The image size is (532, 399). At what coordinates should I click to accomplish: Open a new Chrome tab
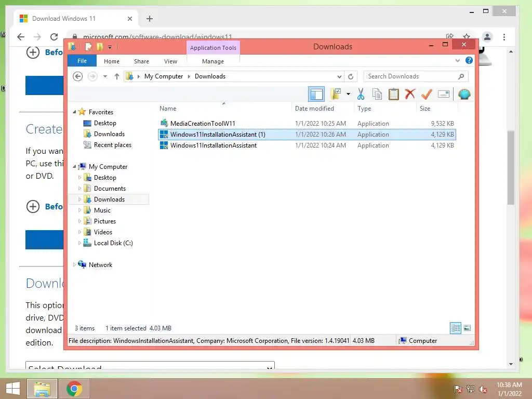150,19
